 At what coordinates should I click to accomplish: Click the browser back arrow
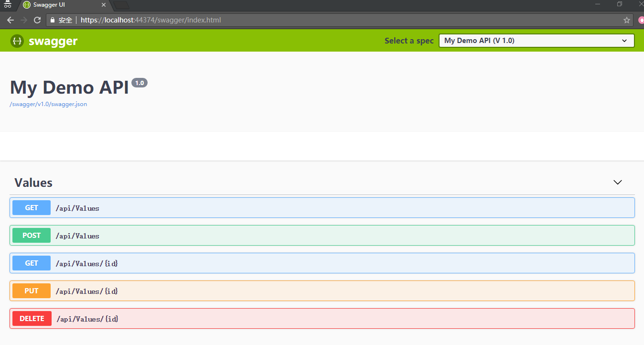coord(11,20)
